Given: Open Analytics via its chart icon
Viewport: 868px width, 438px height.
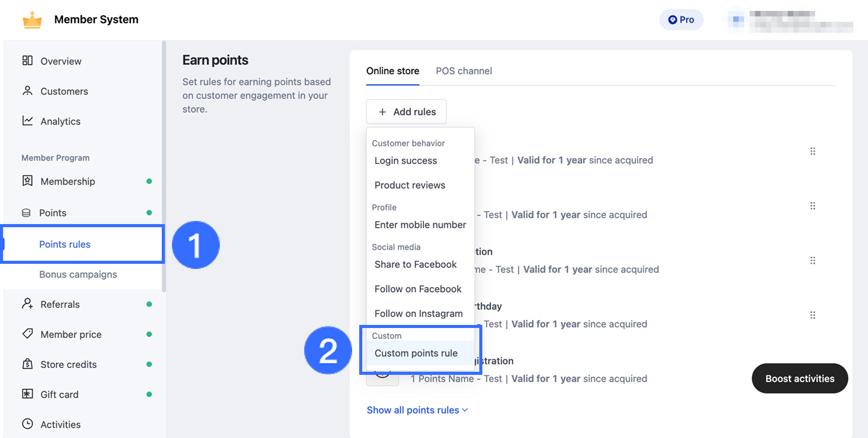Looking at the screenshot, I should pyautogui.click(x=27, y=121).
